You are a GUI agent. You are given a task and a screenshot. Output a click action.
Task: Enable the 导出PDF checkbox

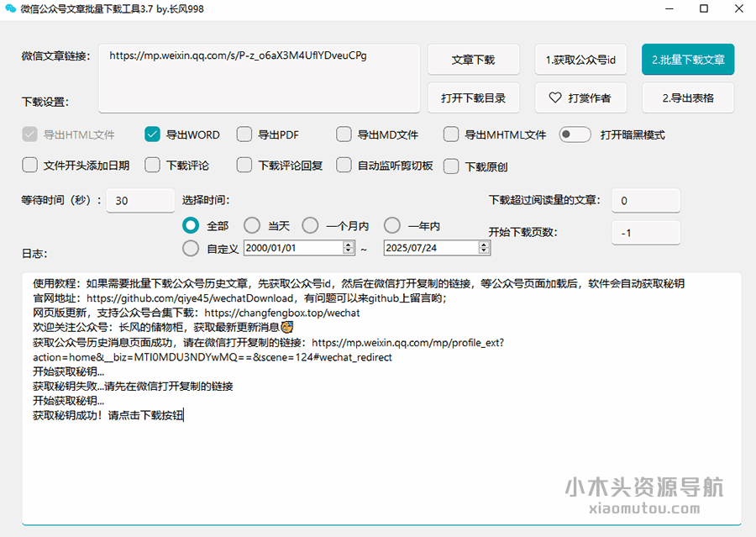[x=244, y=134]
